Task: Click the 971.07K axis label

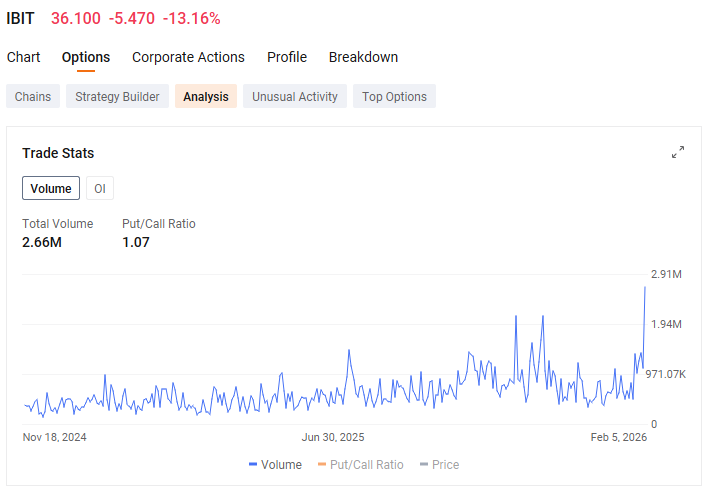Action: 666,374
